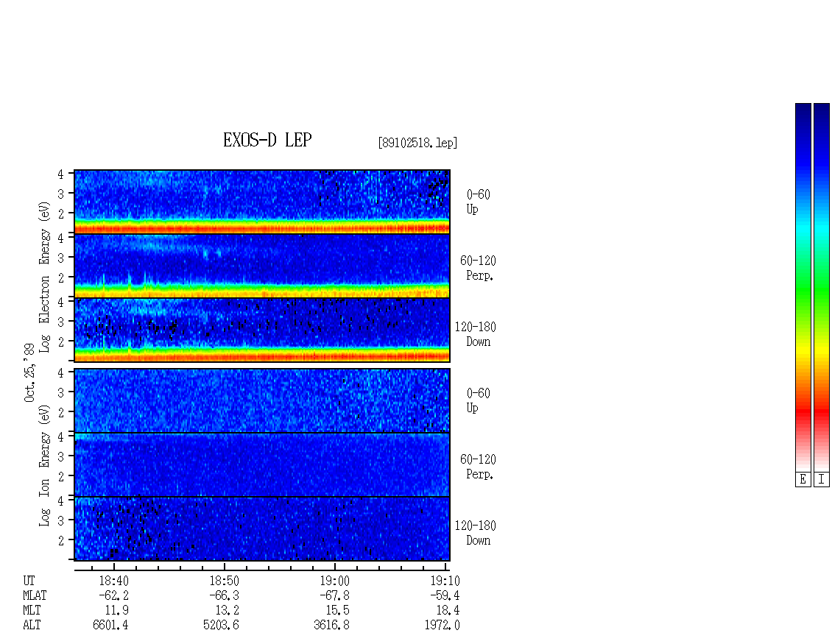Click the MLT value 11.9
Viewport: 832px width, 644px height.
(x=117, y=611)
